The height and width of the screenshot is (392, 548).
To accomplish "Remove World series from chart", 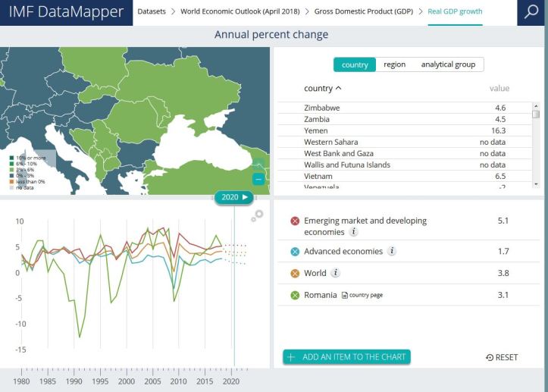I will [295, 273].
